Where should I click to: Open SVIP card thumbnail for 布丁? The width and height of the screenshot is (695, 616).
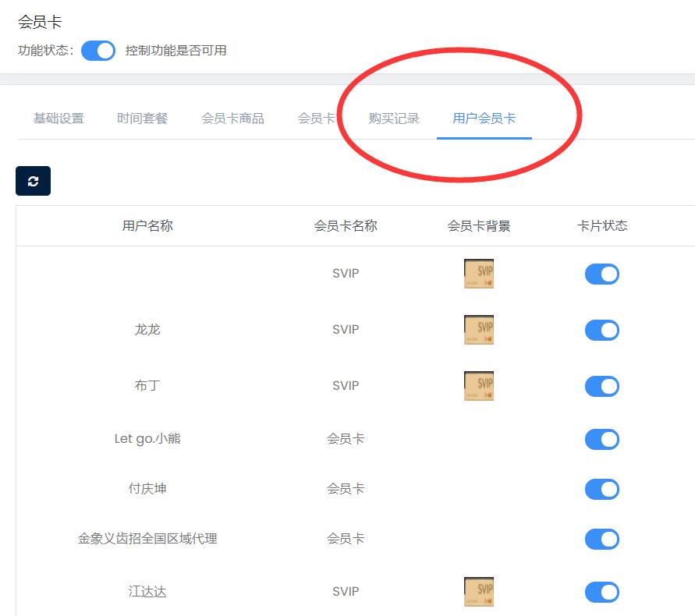(479, 386)
